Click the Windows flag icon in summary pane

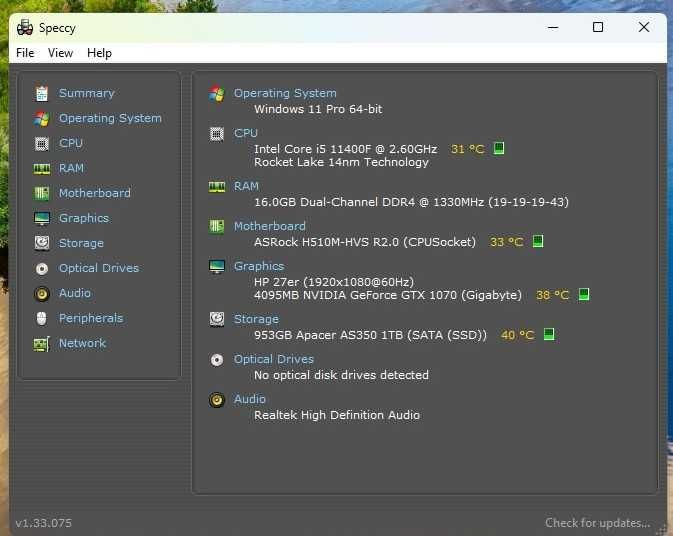point(217,94)
